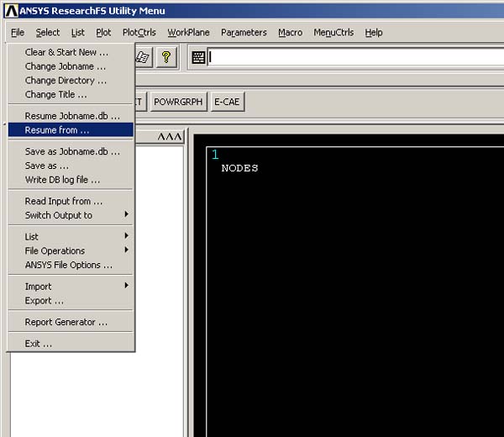Viewport: 504px width, 437px height.
Task: Open the MenuCtrls menu
Action: (x=333, y=33)
